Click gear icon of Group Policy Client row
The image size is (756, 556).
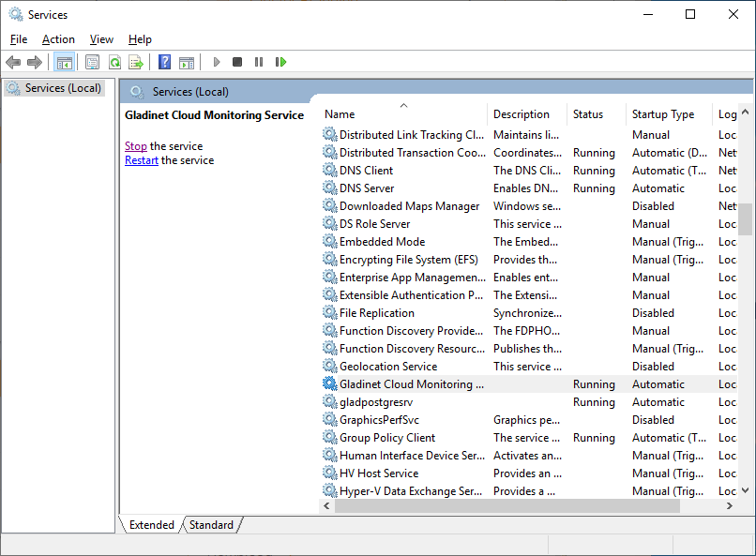(x=330, y=438)
